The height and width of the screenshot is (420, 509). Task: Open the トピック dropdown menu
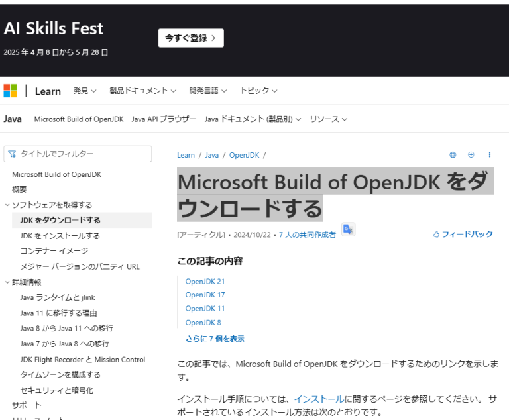[x=258, y=91]
